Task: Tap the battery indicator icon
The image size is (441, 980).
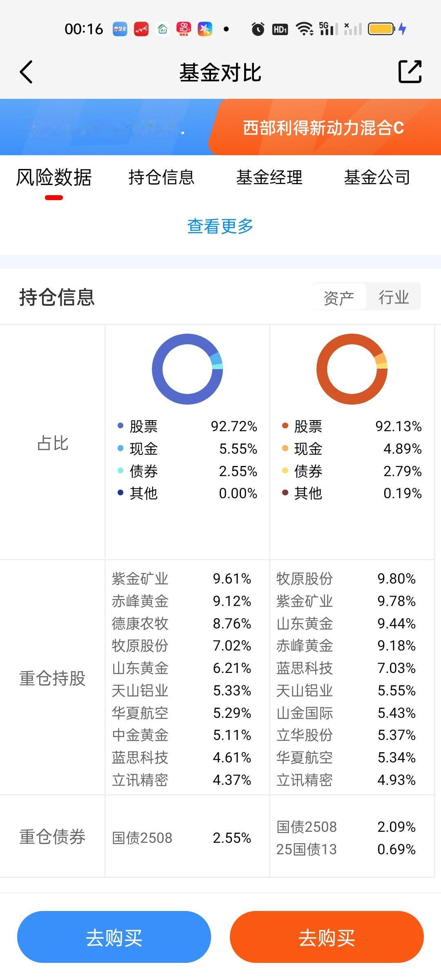Action: click(381, 29)
